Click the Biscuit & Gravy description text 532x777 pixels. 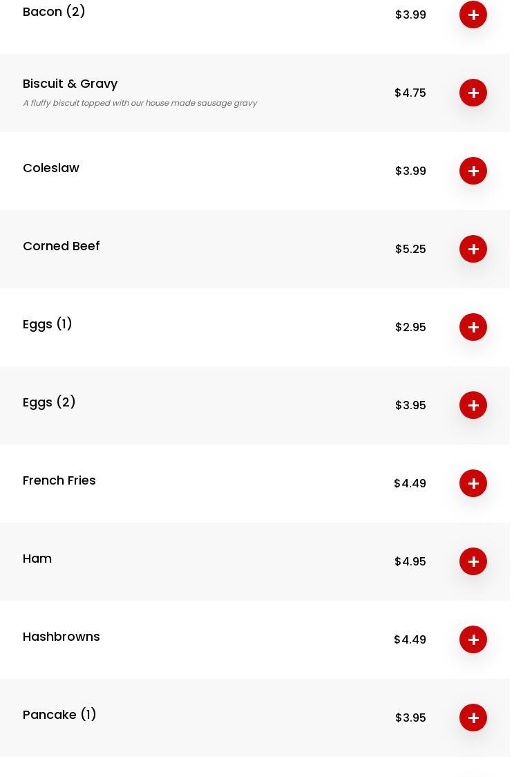tap(140, 103)
